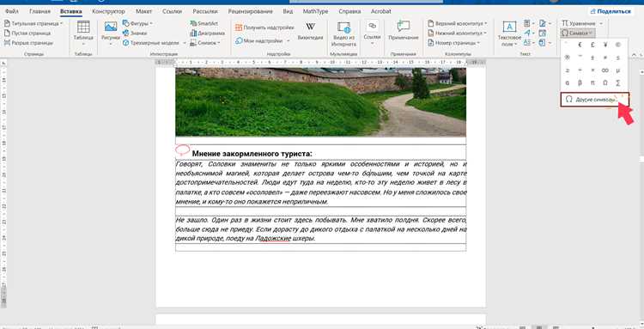644x329 pixels.
Task: Click the misspelled word Ладожские
Action: [273, 238]
